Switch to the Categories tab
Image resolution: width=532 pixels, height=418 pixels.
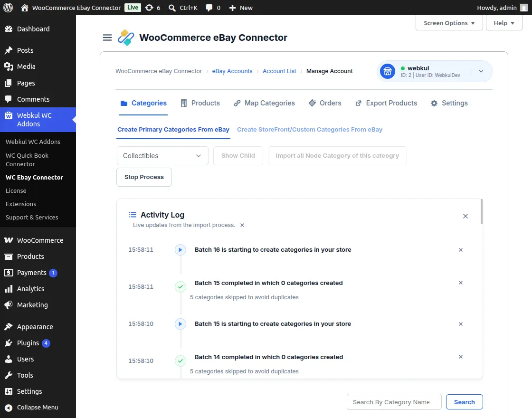pyautogui.click(x=143, y=103)
